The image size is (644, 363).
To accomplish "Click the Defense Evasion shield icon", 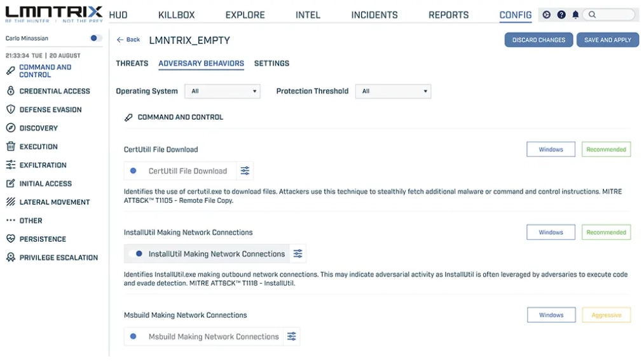I will point(10,110).
